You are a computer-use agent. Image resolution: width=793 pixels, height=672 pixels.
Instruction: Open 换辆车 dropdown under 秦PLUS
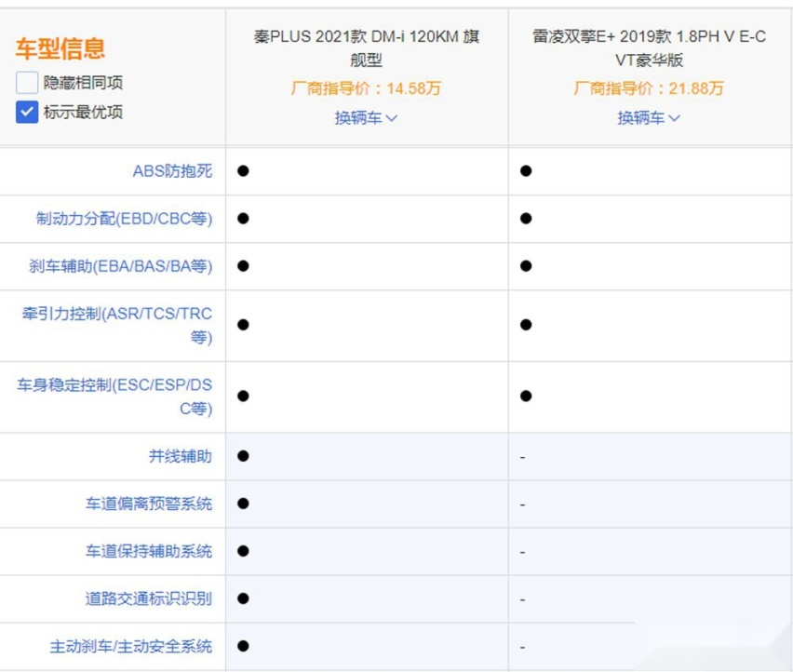(366, 118)
